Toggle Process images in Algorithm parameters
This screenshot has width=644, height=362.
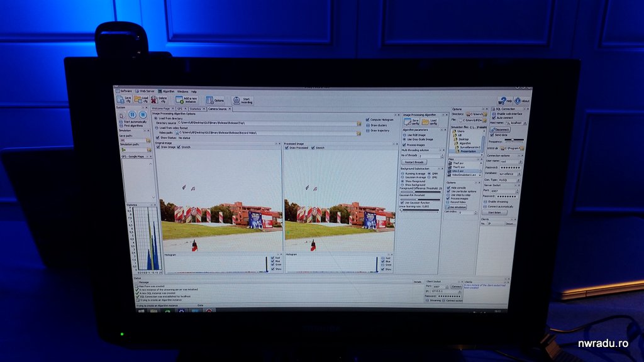pyautogui.click(x=404, y=145)
